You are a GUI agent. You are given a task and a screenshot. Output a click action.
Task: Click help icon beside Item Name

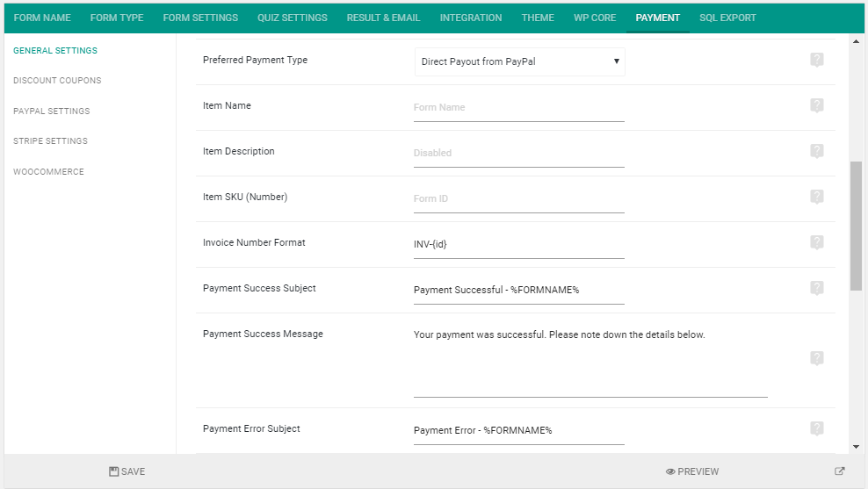tap(816, 105)
